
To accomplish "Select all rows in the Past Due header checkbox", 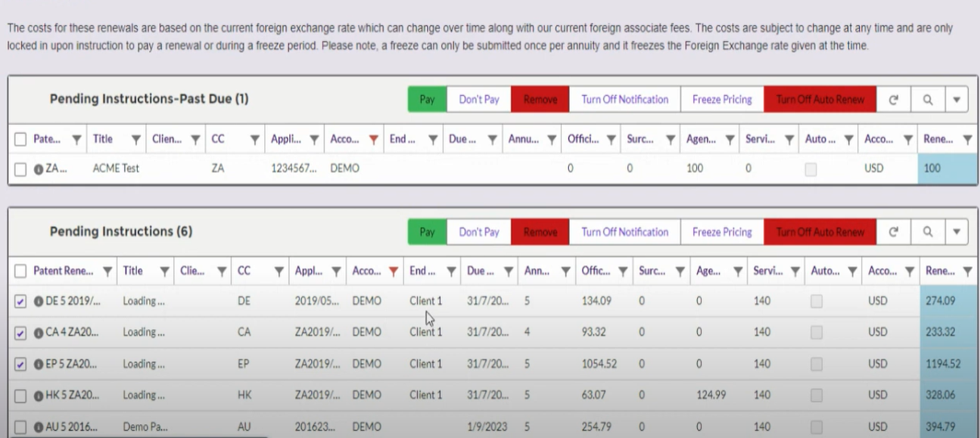I will [20, 140].
